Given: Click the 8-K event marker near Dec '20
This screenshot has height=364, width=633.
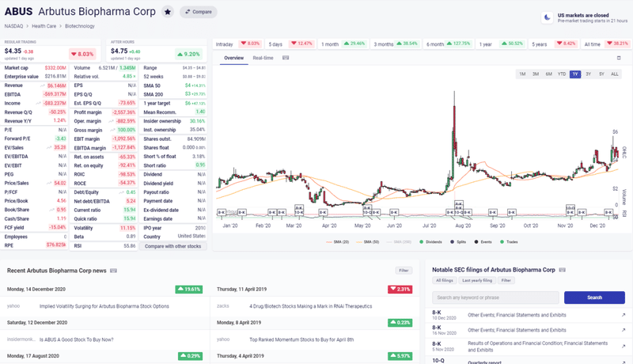Looking at the screenshot, I should pyautogui.click(x=608, y=212).
